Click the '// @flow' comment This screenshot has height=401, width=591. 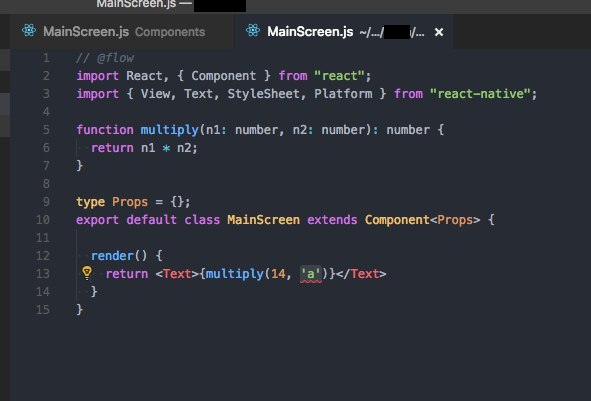pyautogui.click(x=105, y=58)
